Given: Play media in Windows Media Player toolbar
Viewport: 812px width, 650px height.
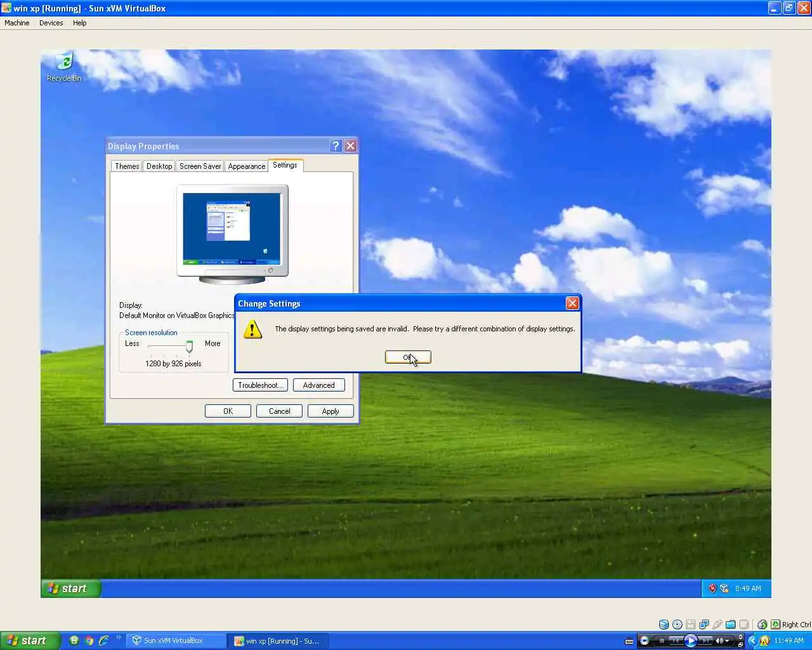Looking at the screenshot, I should (x=691, y=640).
